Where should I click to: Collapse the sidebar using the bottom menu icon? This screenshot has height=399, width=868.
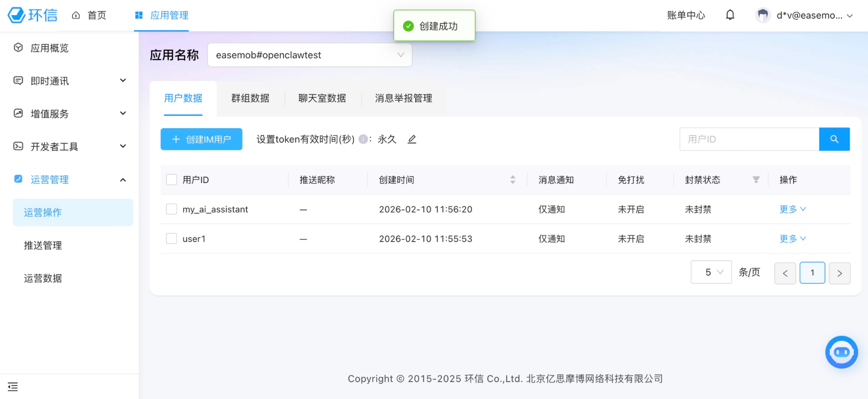13,387
